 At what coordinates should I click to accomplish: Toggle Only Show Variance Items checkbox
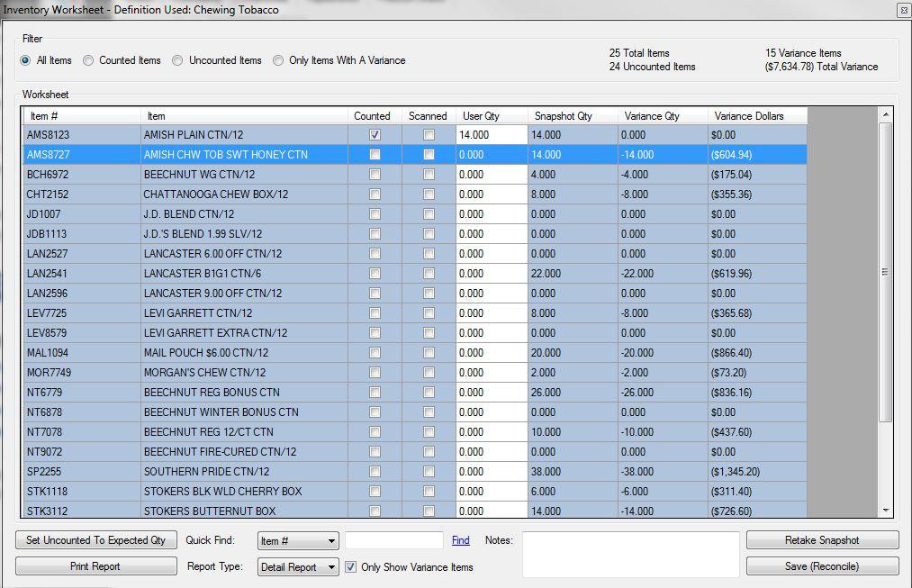351,567
